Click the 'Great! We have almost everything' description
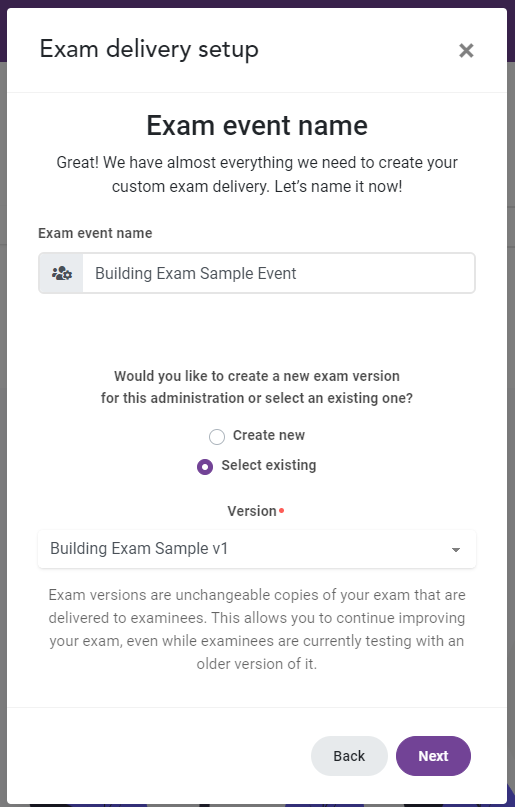Viewport: 515px width, 807px height. tap(257, 174)
